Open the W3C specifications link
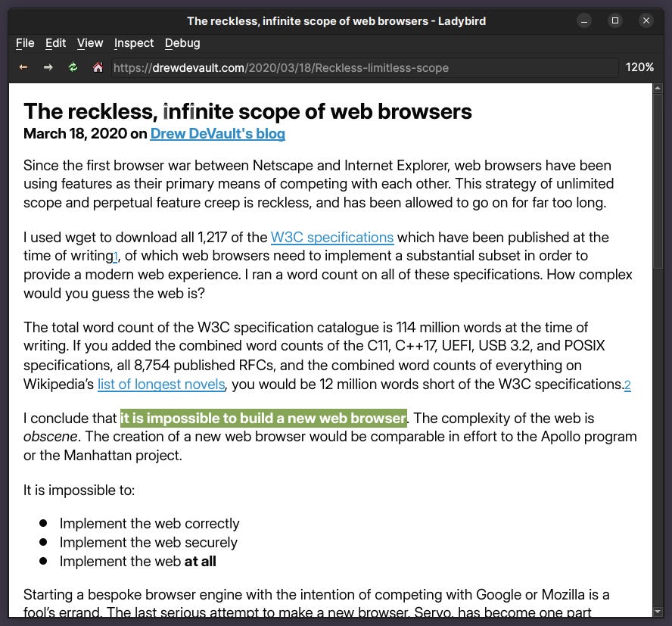The width and height of the screenshot is (672, 626). coord(332,237)
